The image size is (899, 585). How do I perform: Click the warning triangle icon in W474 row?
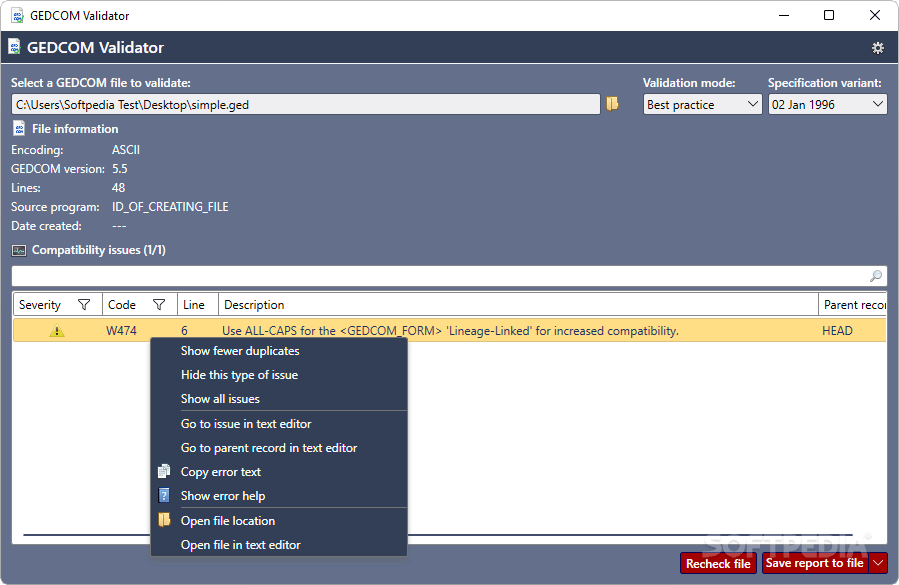point(57,330)
